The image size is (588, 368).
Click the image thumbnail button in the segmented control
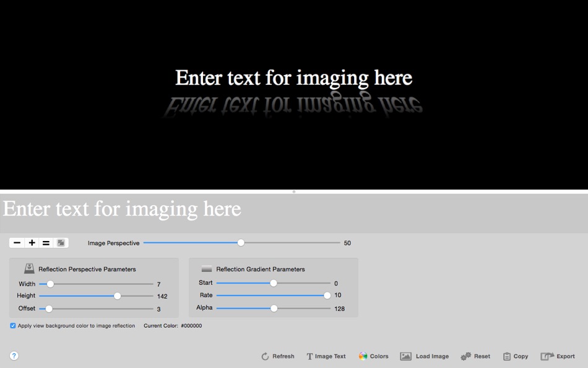point(60,243)
